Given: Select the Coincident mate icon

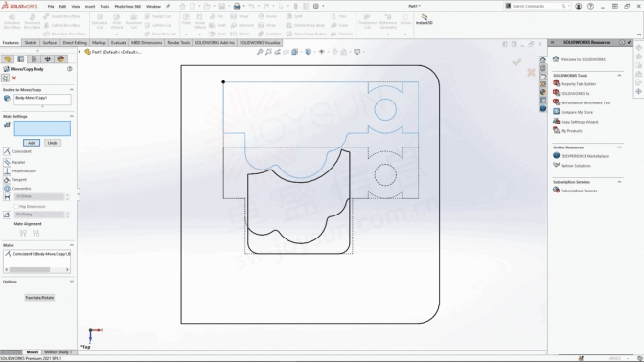Looking at the screenshot, I should pos(7,151).
